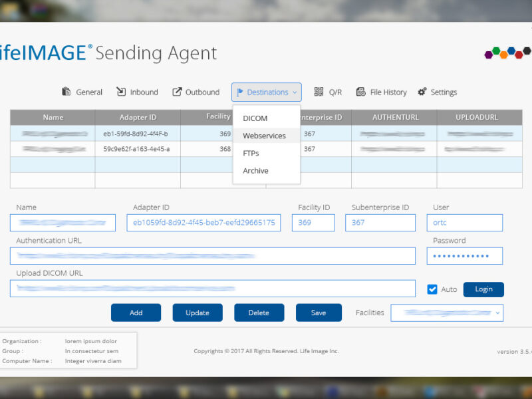This screenshot has width=532, height=399.
Task: Click the Authentication URL field
Action: pos(213,256)
